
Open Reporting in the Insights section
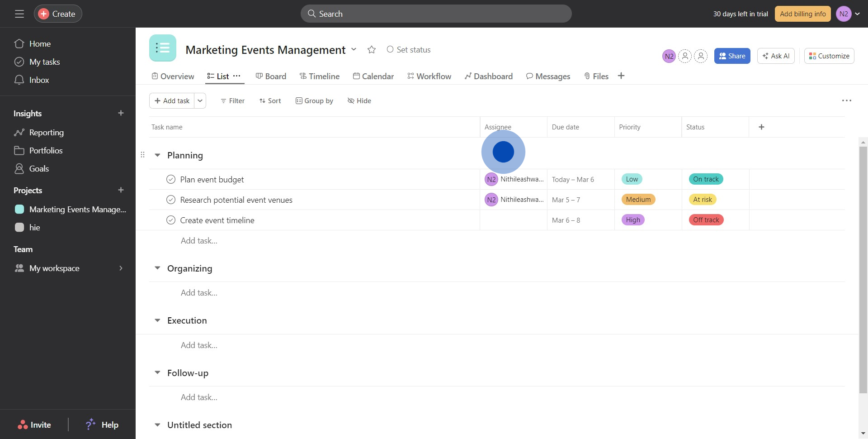pos(47,132)
